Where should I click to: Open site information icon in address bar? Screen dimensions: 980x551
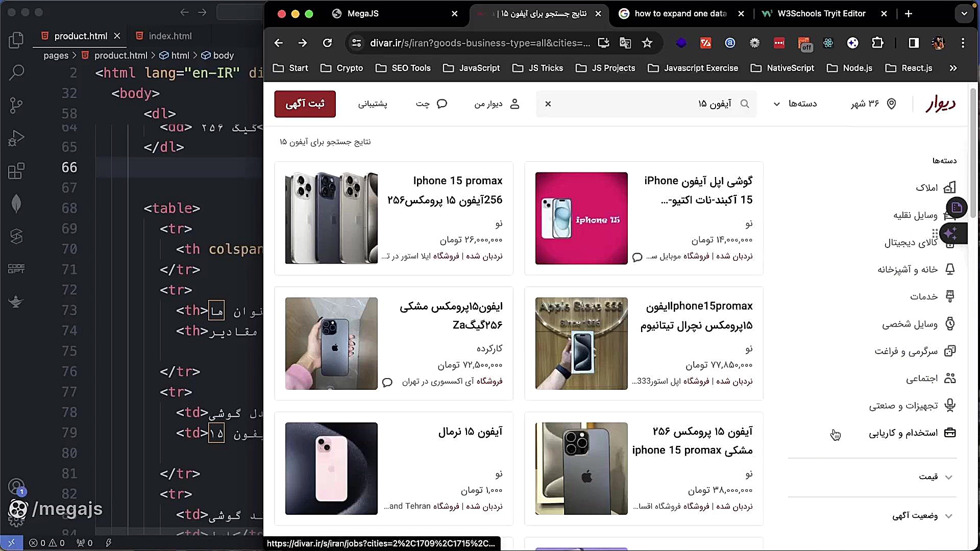point(357,43)
